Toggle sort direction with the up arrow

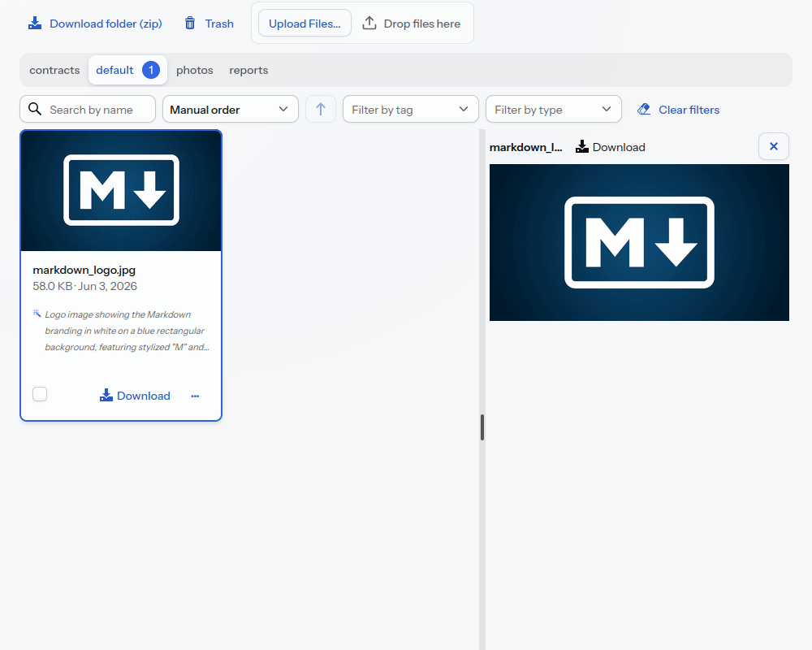[x=321, y=110]
